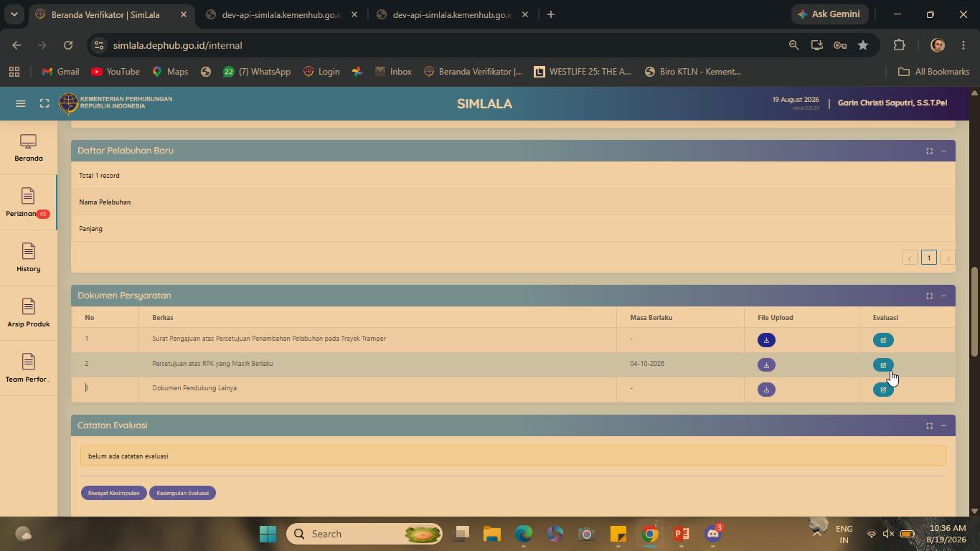The height and width of the screenshot is (551, 980).
Task: Maximize the Daftar Pelabuhan Baru panel
Action: 929,151
